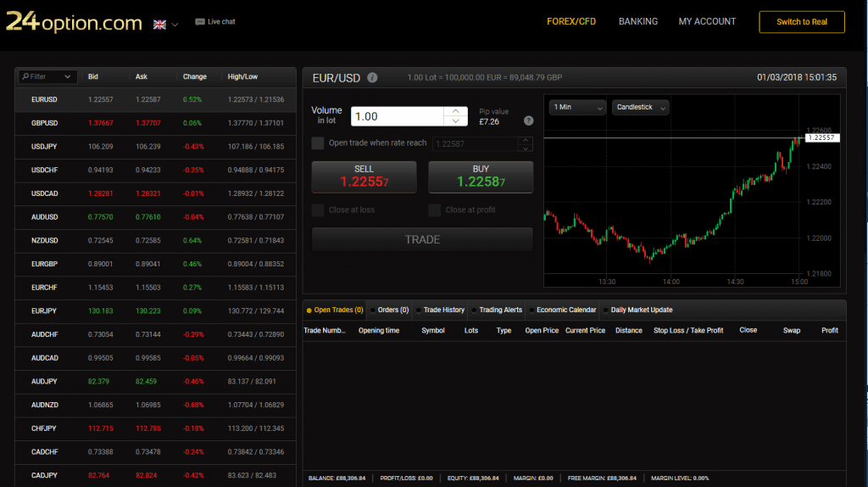Open the Economic Calendar tab
The height and width of the screenshot is (487, 868).
563,311
